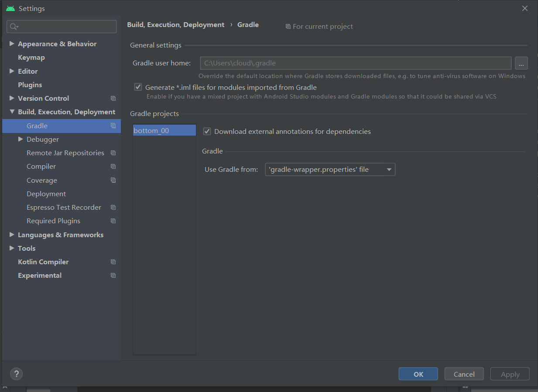Viewport: 538px width, 392px height.
Task: Disable Generate *.iml files for imported modules
Action: click(x=138, y=87)
